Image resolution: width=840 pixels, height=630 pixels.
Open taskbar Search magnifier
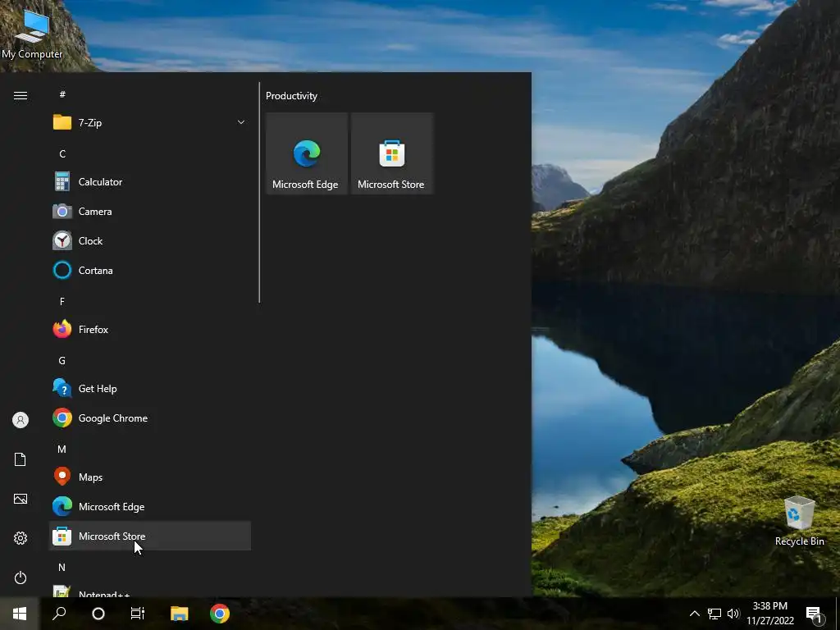(x=59, y=614)
